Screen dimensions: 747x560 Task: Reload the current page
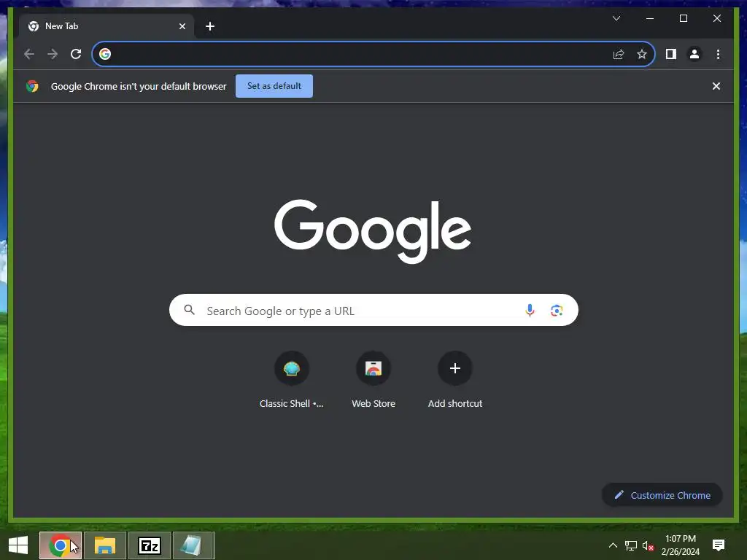76,54
